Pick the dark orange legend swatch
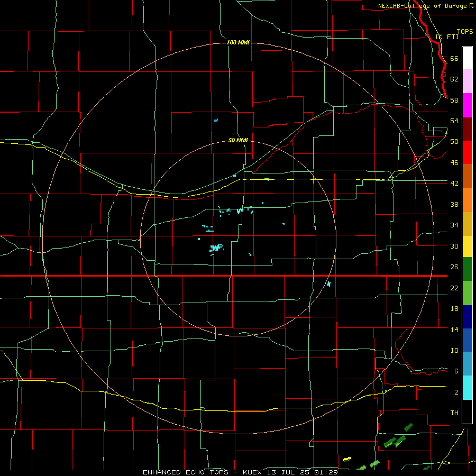 (x=467, y=176)
